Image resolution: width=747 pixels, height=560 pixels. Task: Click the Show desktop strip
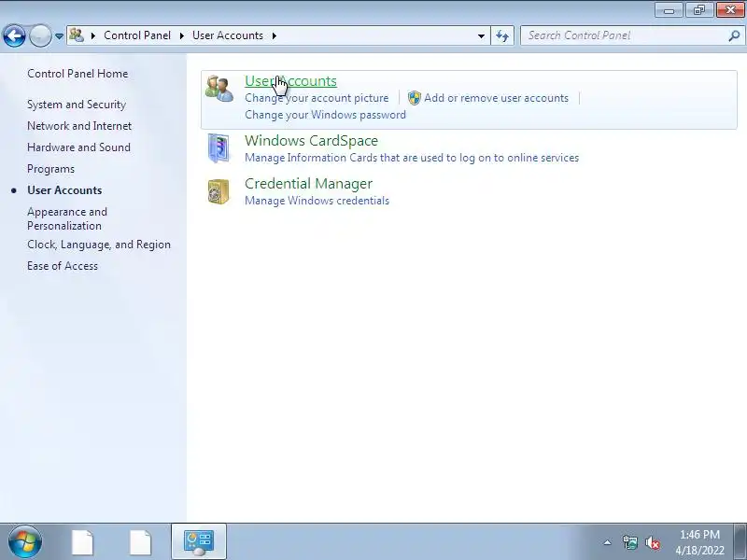[740, 542]
